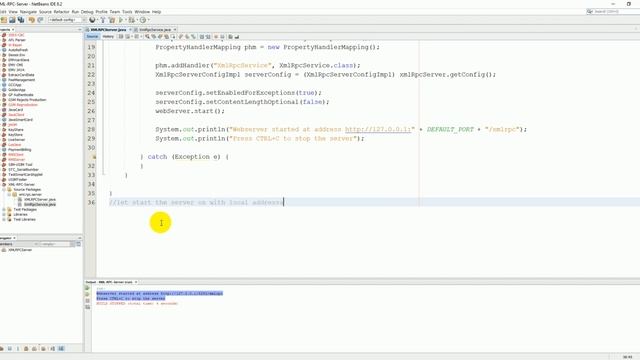Expand the Test Packages node
This screenshot has height=360, width=640.
pos(4,209)
